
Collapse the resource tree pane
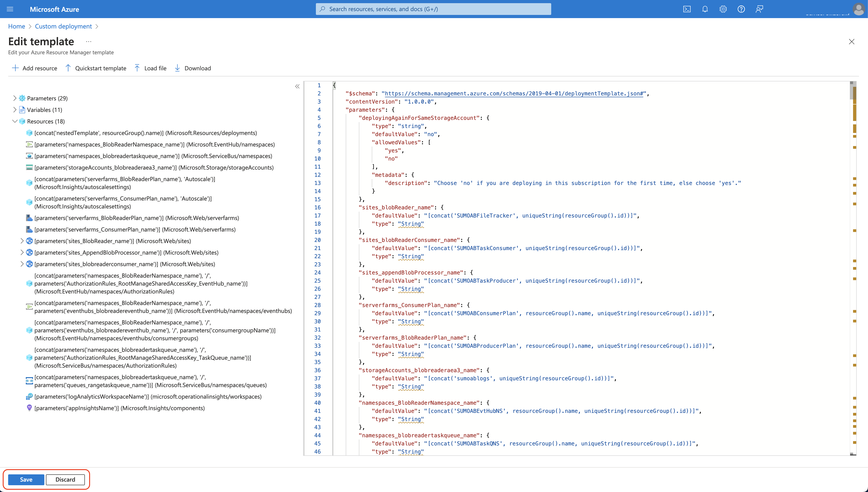tap(297, 87)
